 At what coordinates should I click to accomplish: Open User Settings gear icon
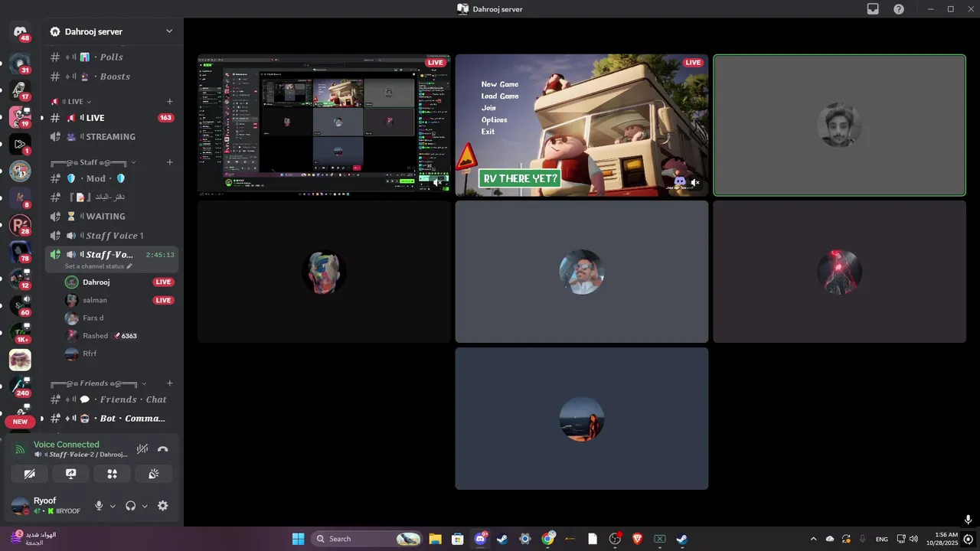163,506
